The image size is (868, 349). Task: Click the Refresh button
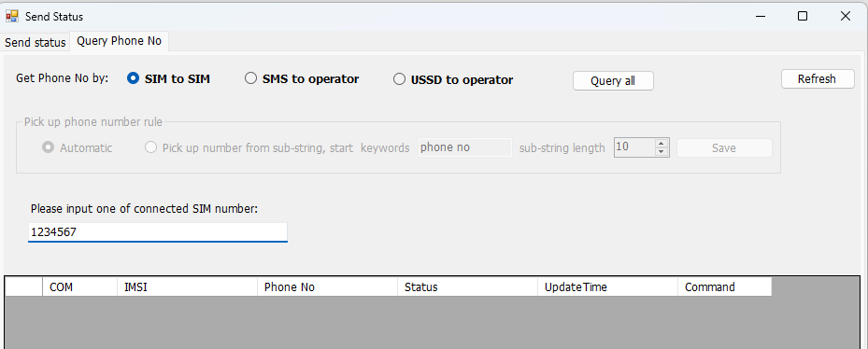point(817,78)
